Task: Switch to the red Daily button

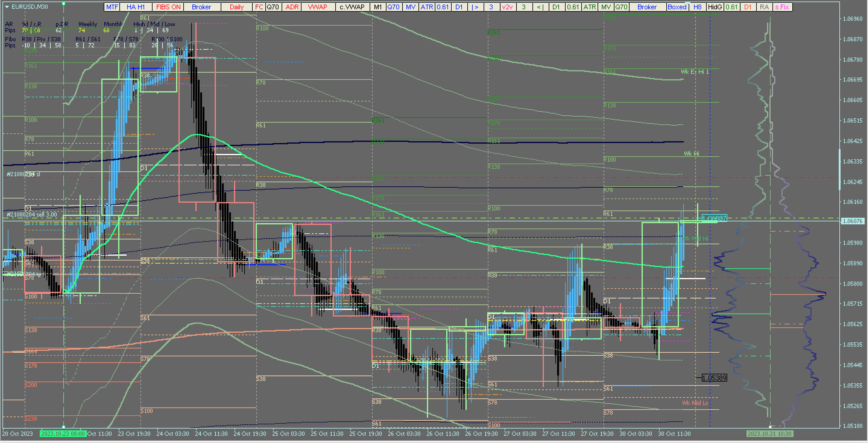Action: 237,7
